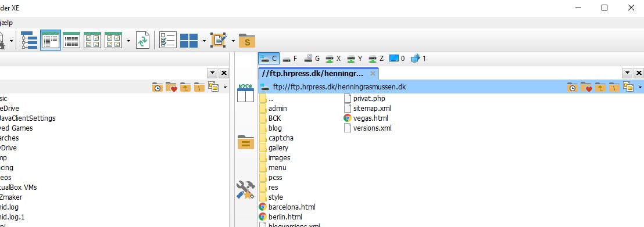Click the tools wrench icon in middle bar

click(246, 190)
